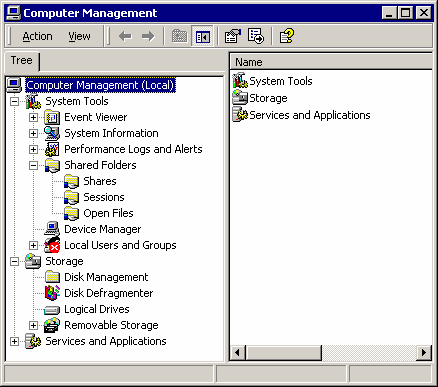Click Services and Applications text in right pane
438x387 pixels.
point(310,115)
